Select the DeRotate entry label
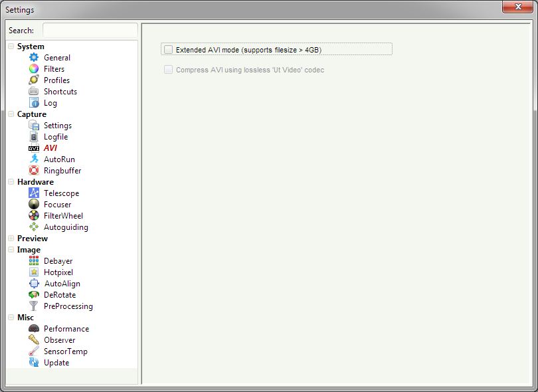538x392 pixels. click(x=60, y=295)
